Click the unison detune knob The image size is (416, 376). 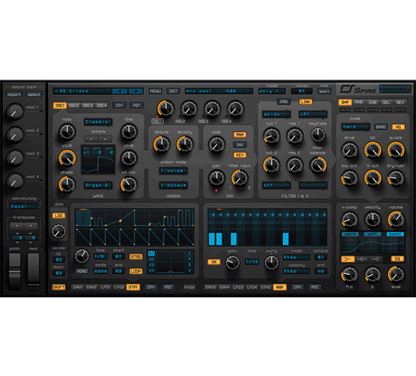162,144
